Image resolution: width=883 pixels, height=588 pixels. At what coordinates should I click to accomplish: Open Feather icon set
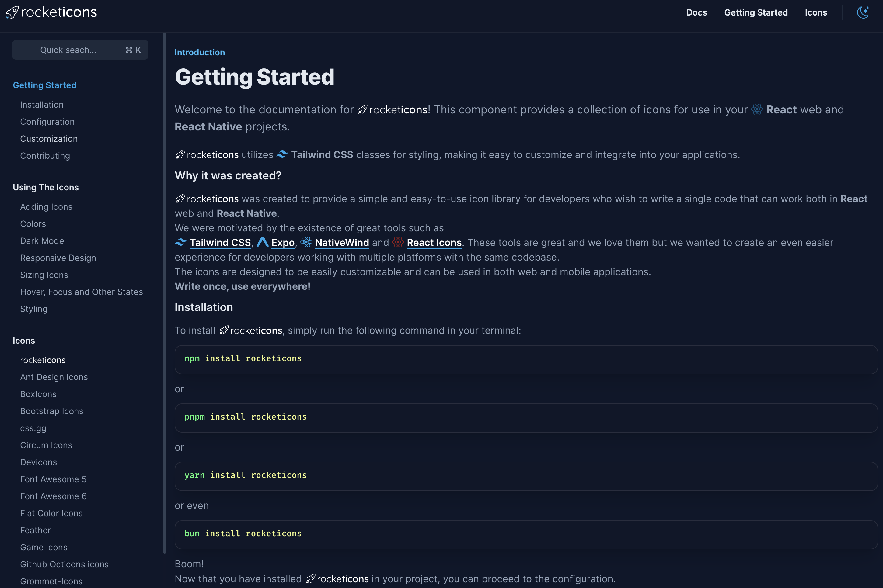tap(35, 530)
